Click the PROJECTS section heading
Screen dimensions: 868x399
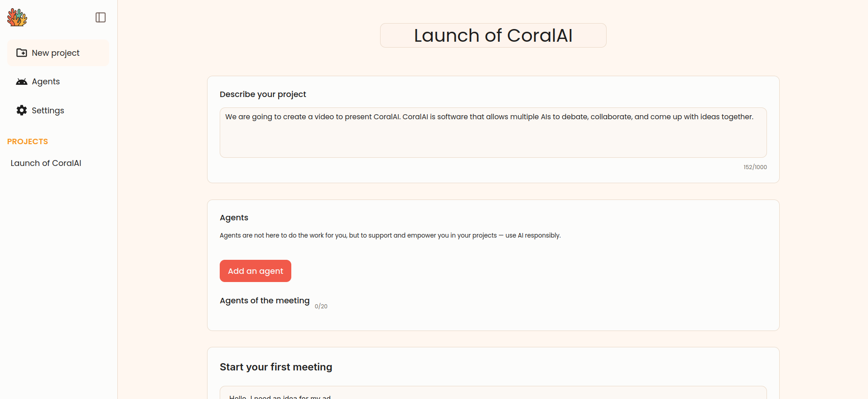click(x=28, y=141)
